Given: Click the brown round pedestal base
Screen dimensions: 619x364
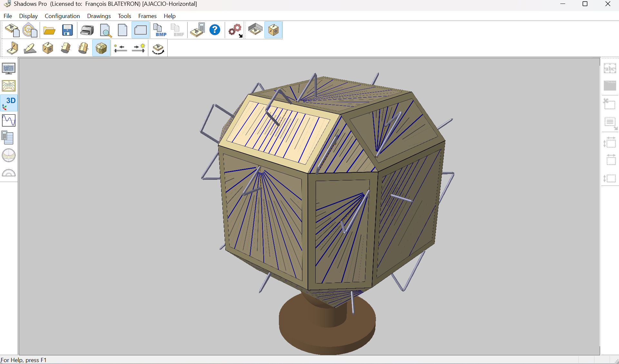Looking at the screenshot, I should pos(327,325).
